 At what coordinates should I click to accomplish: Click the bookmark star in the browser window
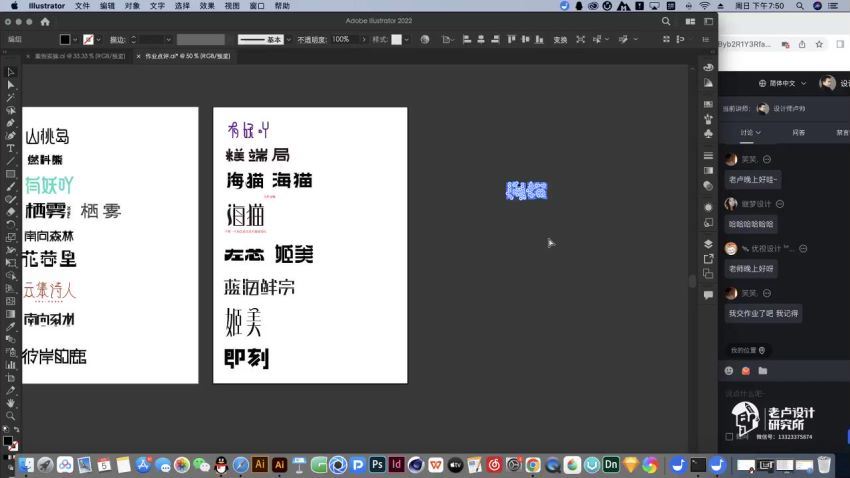click(819, 44)
